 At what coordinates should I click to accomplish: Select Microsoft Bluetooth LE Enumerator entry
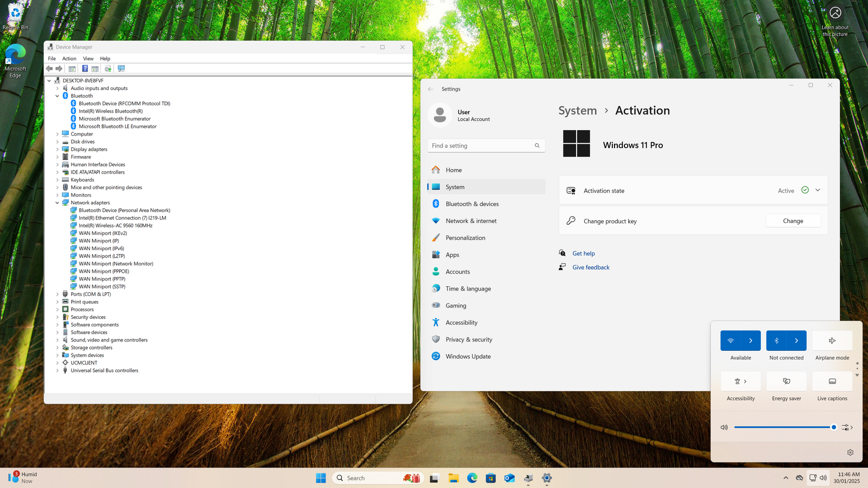coord(118,126)
